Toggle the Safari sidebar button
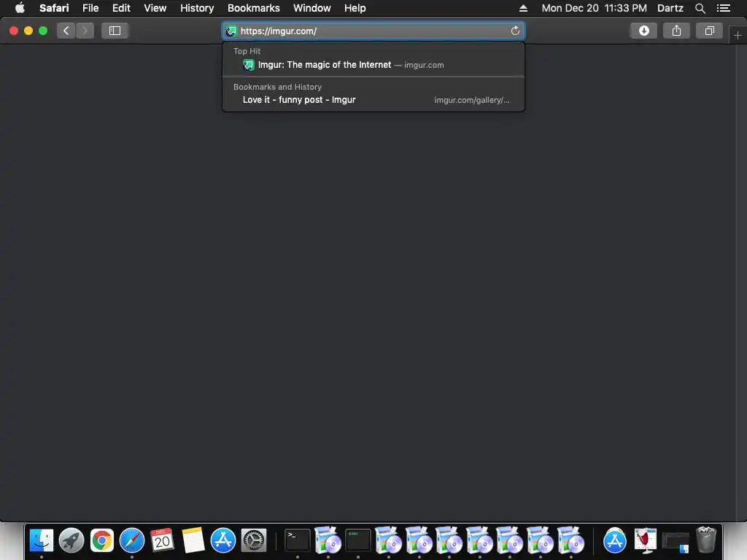This screenshot has height=560, width=747. 115,31
